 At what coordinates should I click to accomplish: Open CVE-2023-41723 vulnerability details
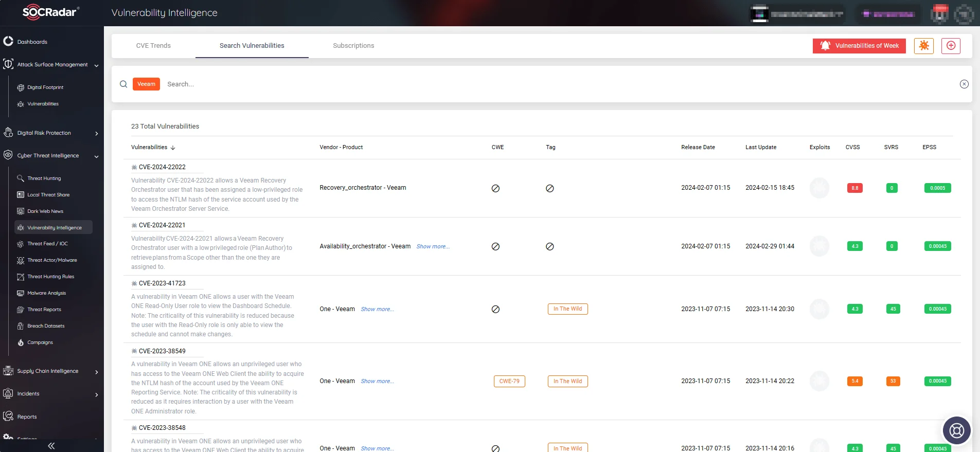coord(162,283)
